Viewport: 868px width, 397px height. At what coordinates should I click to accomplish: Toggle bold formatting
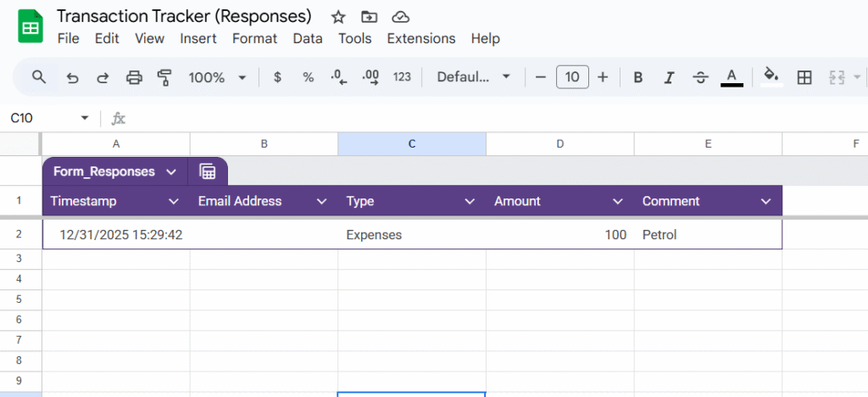point(638,77)
